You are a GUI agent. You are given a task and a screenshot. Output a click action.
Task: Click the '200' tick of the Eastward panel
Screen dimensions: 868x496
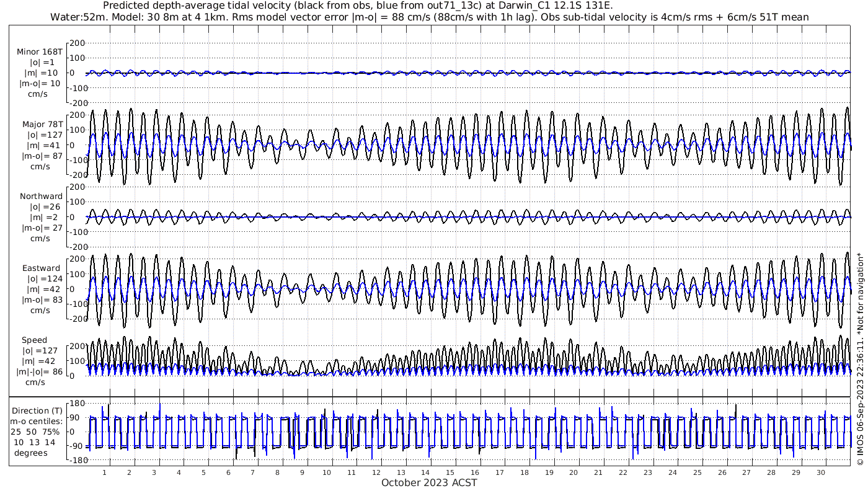click(76, 259)
